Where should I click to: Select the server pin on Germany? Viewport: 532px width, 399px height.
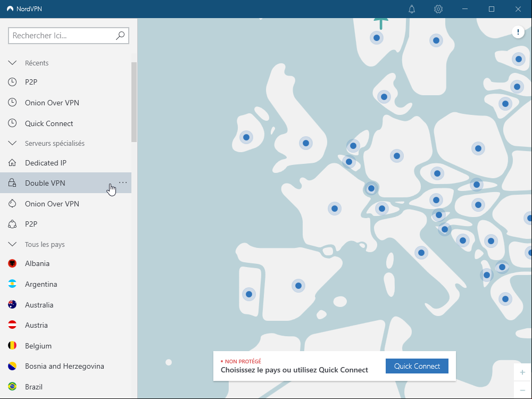click(x=397, y=156)
